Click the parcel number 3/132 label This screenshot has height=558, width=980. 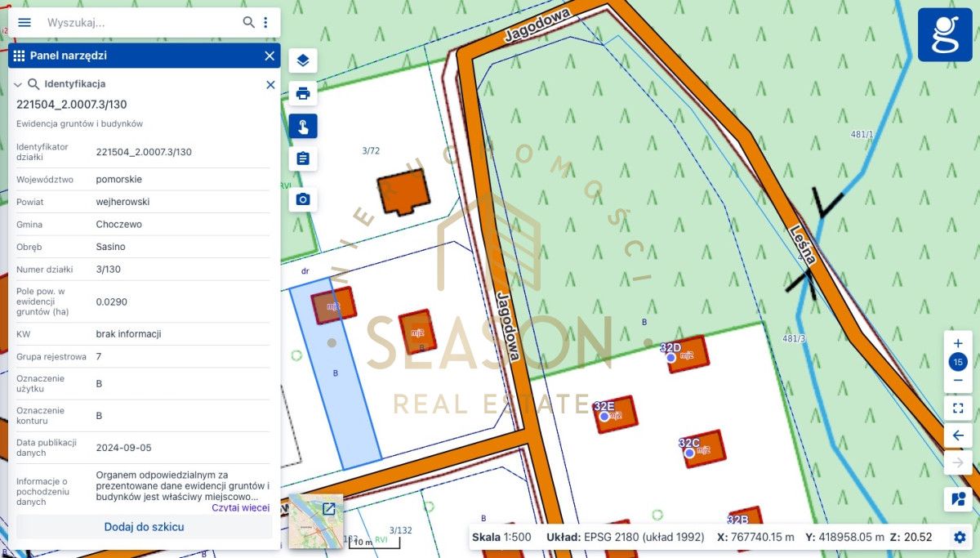pos(401,530)
